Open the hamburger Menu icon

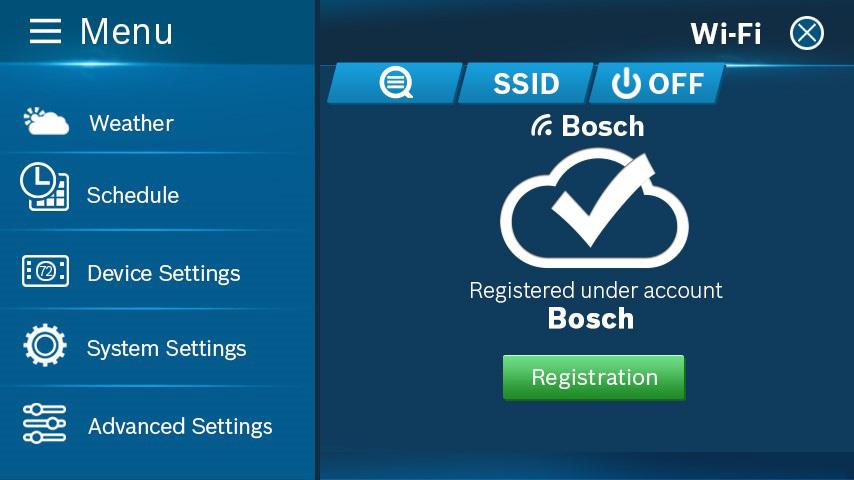(x=45, y=31)
